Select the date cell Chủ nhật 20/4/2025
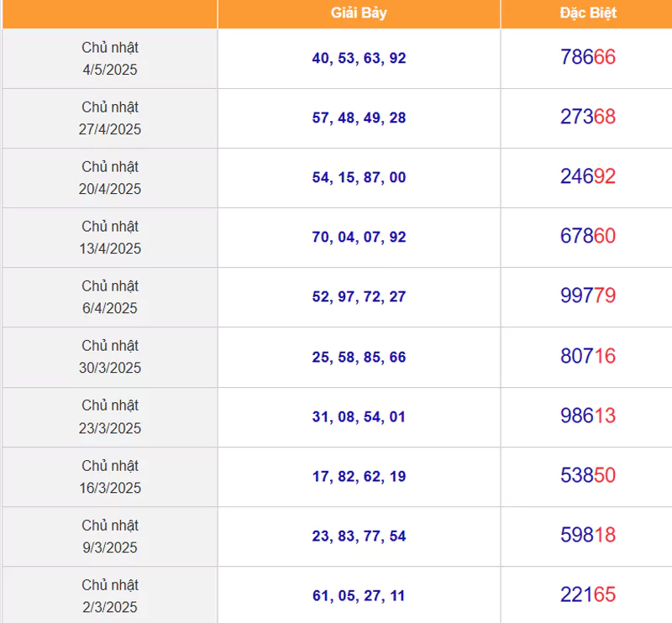The height and width of the screenshot is (623, 672). [110, 178]
